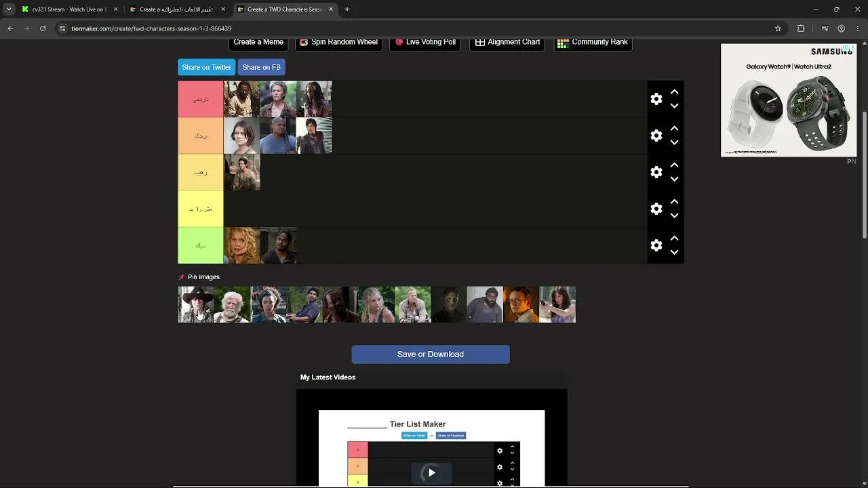This screenshot has height=488, width=868.
Task: Move the third tier row down
Action: [674, 180]
